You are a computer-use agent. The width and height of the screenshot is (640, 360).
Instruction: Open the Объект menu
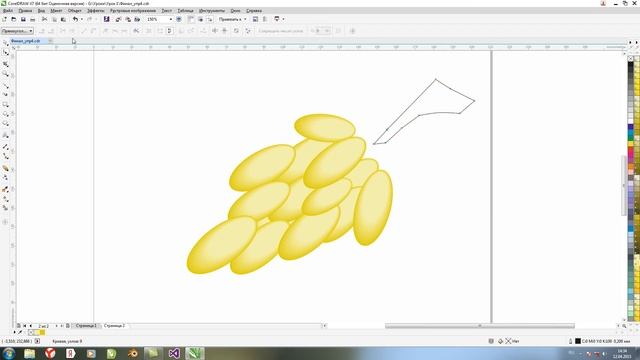pos(75,11)
